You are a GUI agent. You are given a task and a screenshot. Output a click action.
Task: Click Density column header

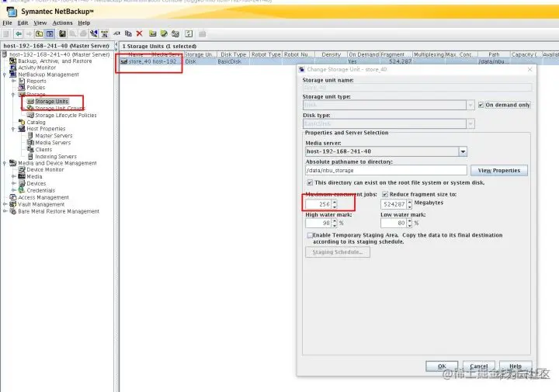[332, 54]
